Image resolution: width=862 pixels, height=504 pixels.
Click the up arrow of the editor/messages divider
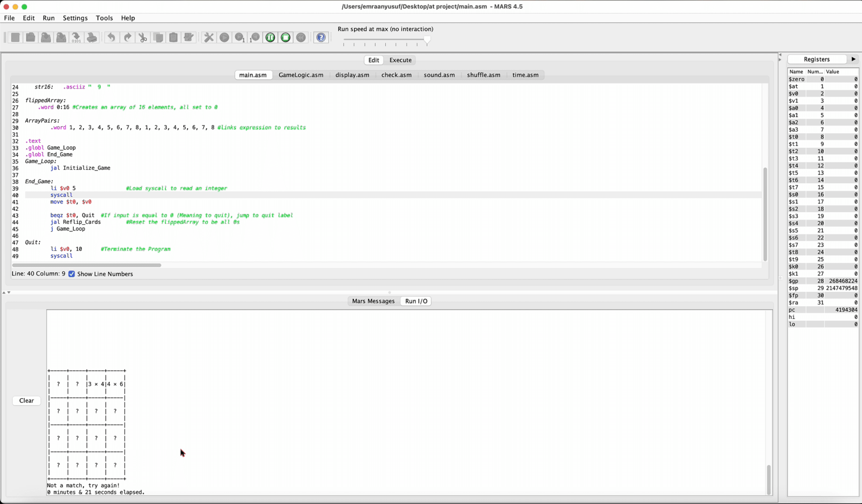coord(4,292)
